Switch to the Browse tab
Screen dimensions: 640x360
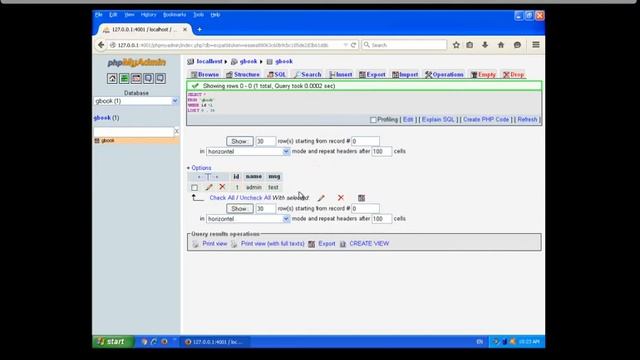point(205,75)
